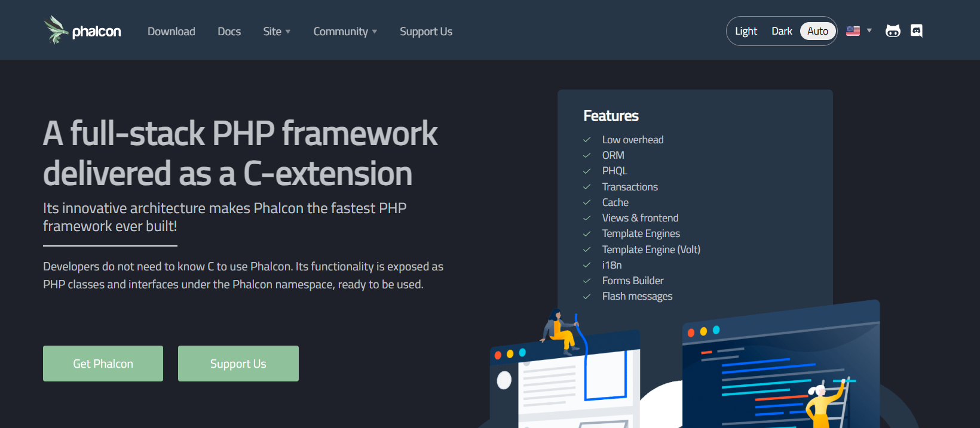980x428 pixels.
Task: Switch theme to Dark
Action: (x=782, y=31)
